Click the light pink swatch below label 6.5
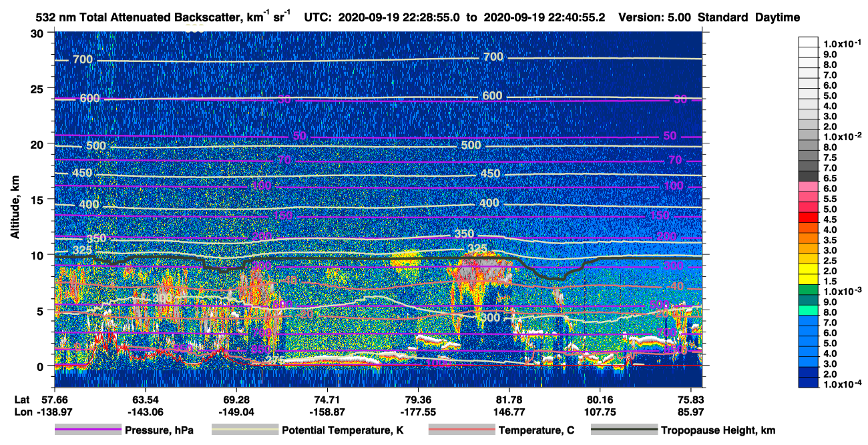Viewport: 868px width, 445px height. coord(809,186)
